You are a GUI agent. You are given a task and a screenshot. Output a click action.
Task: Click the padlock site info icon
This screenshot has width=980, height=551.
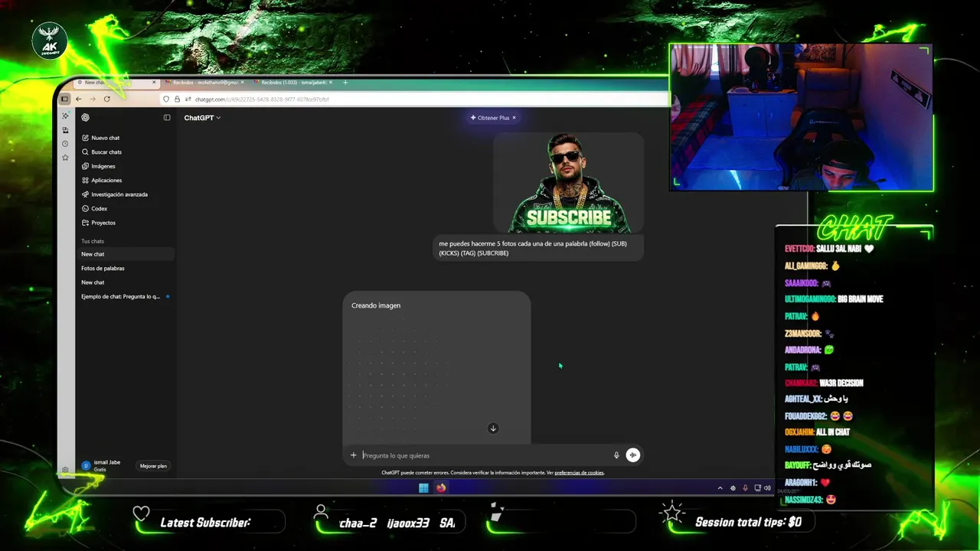177,99
